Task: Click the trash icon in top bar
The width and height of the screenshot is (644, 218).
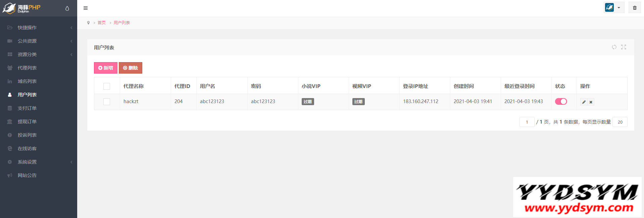Action: [635, 8]
